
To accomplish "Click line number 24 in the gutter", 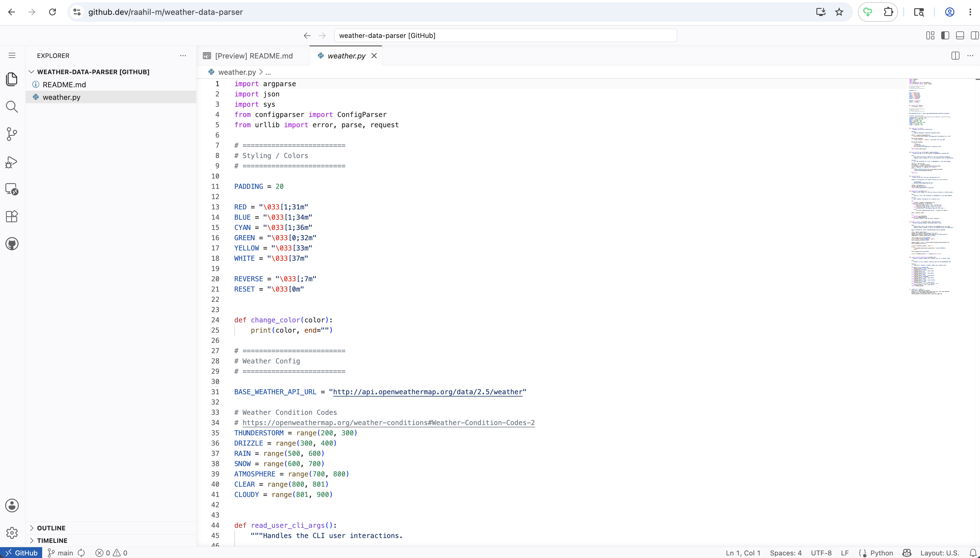I will click(215, 320).
